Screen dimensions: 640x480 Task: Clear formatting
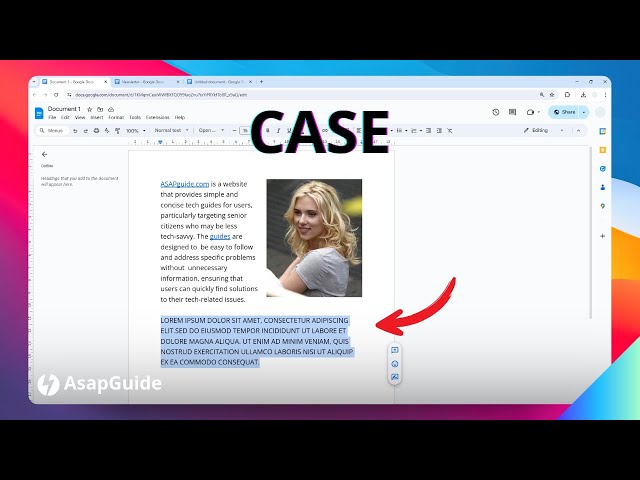coord(450,131)
